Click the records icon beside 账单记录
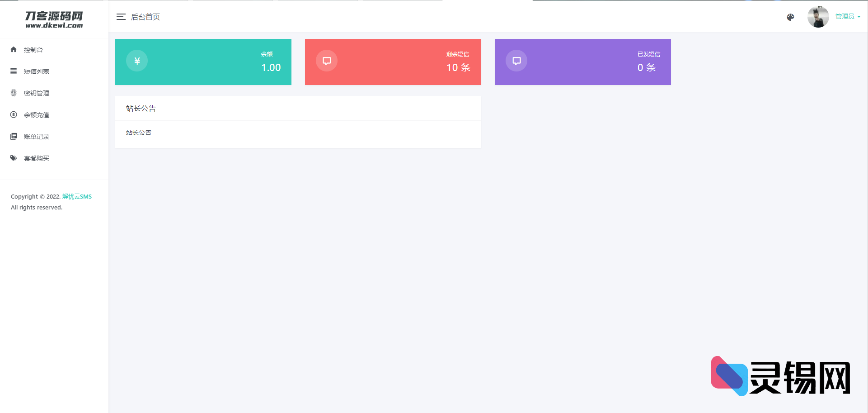The width and height of the screenshot is (868, 413). [14, 137]
